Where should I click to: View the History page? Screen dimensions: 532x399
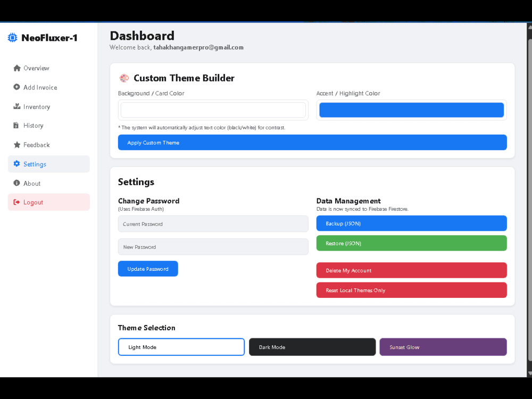49,126
